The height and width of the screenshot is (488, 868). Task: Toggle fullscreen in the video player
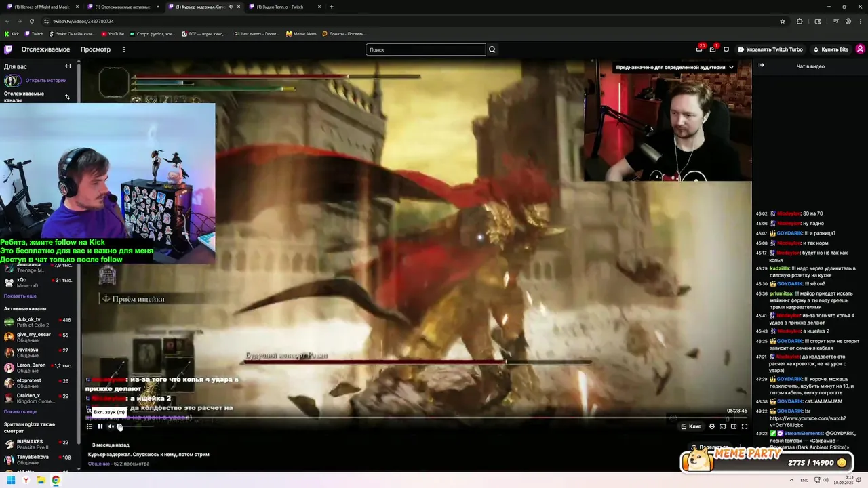point(745,426)
